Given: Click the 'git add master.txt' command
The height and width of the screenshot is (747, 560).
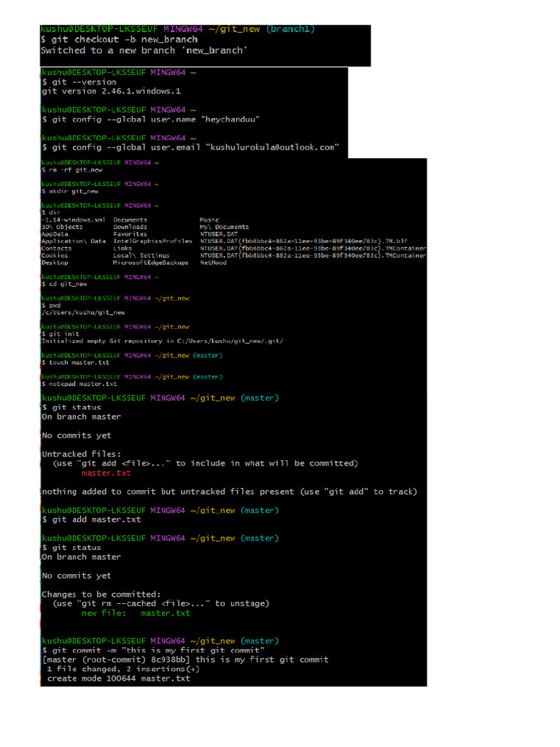Looking at the screenshot, I should coord(91,519).
